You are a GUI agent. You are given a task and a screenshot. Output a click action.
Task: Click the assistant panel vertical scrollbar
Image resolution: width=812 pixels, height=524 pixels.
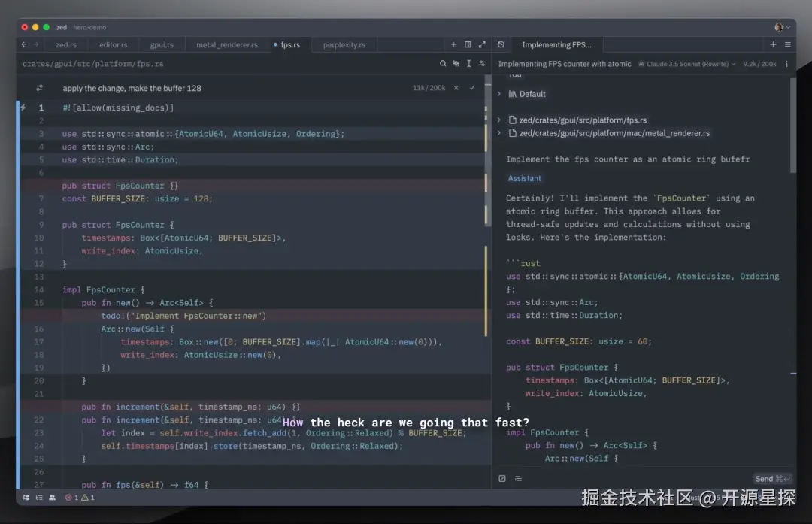click(x=793, y=125)
